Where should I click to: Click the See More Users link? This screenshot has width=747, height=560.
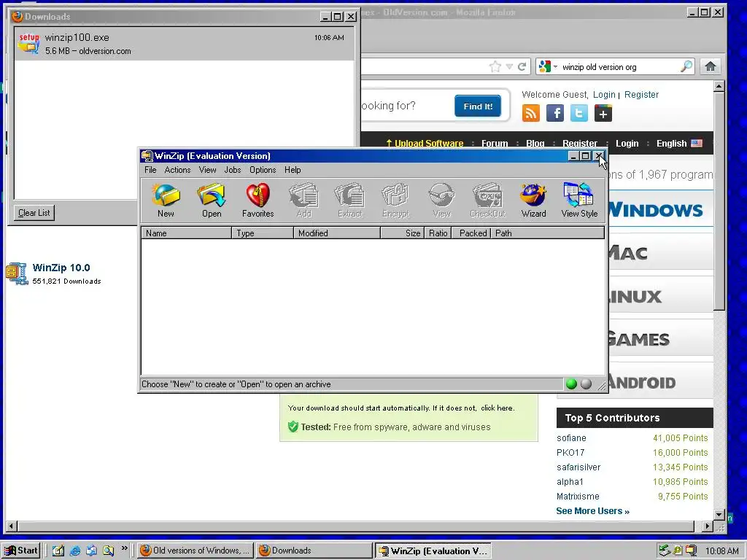point(592,511)
